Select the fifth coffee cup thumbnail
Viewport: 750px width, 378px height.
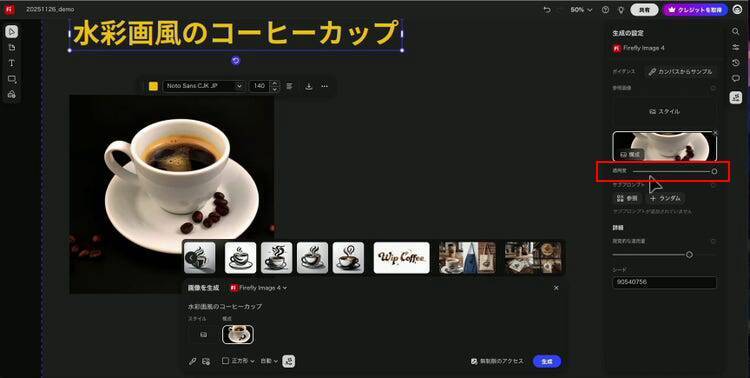(x=348, y=257)
